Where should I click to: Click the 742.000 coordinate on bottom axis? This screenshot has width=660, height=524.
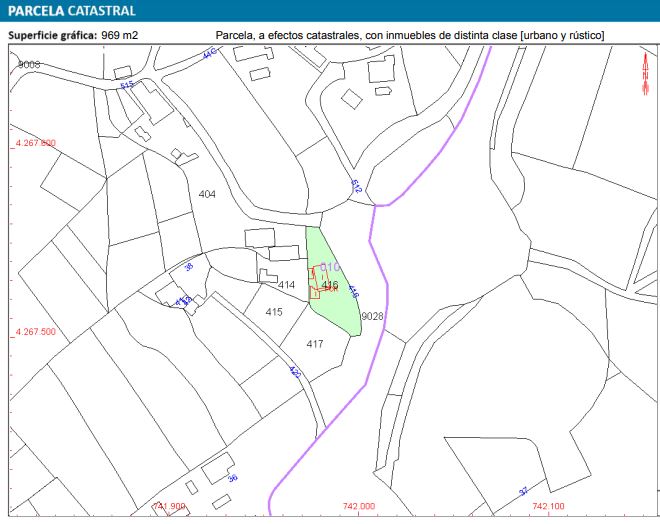pos(358,507)
